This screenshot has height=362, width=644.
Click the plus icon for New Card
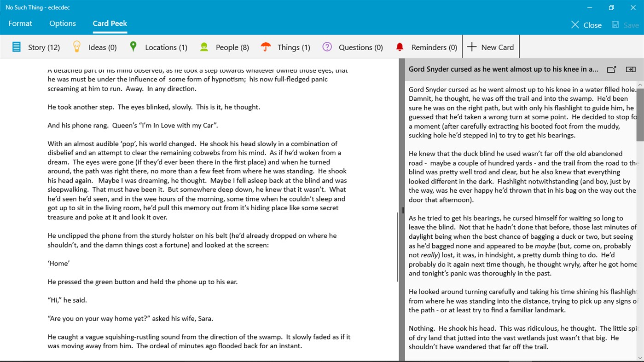click(x=472, y=46)
